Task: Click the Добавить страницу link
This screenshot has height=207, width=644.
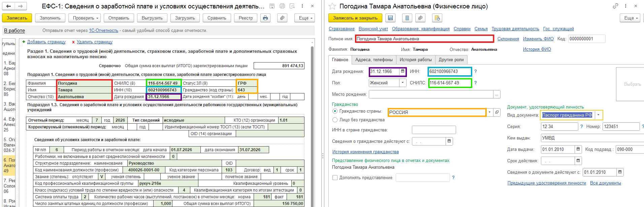Action: tap(46, 42)
